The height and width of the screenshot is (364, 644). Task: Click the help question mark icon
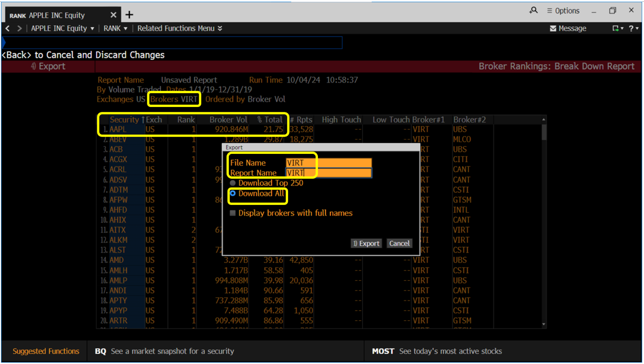click(631, 29)
